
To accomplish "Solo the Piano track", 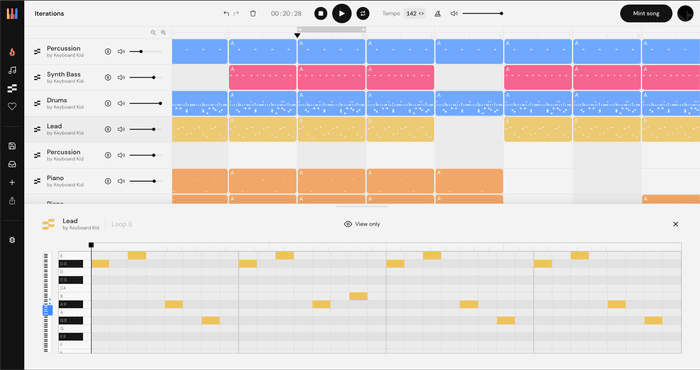I will pyautogui.click(x=108, y=181).
